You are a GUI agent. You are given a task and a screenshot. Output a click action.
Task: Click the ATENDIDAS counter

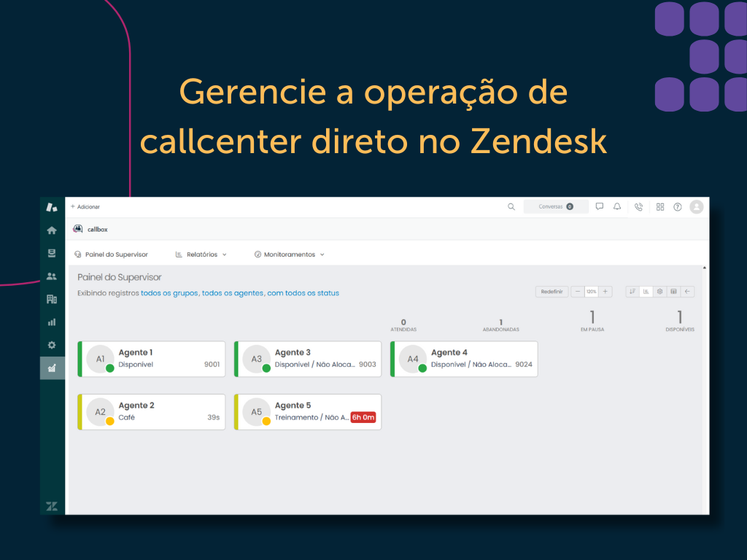click(403, 325)
